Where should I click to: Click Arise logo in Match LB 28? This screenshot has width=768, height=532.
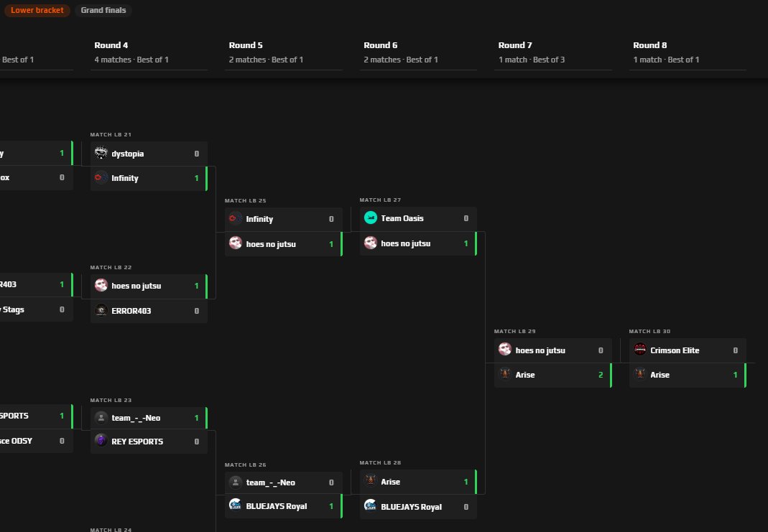(371, 481)
